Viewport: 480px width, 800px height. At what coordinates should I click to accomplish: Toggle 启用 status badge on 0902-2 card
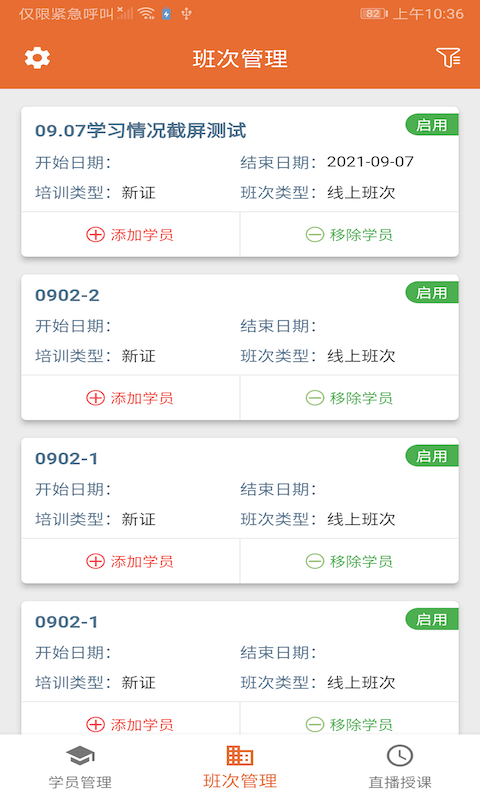click(x=432, y=293)
